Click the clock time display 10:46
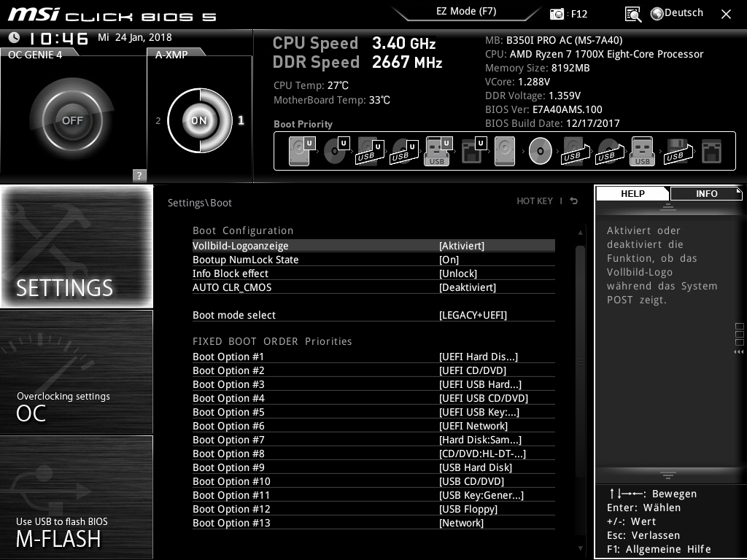Image resolution: width=747 pixels, height=560 pixels. point(58,38)
